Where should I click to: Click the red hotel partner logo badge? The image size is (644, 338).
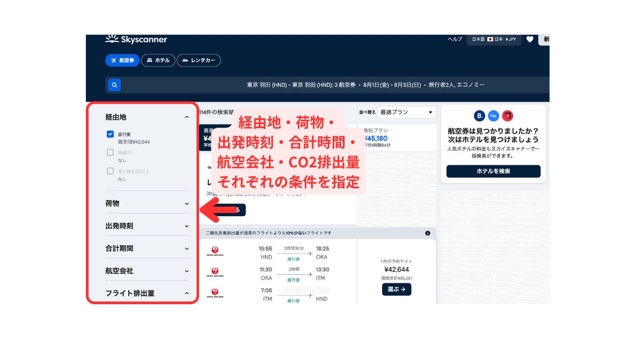click(x=508, y=115)
